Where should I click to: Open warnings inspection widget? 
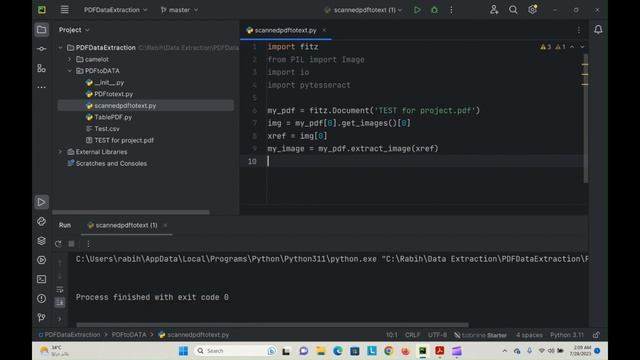(x=553, y=47)
